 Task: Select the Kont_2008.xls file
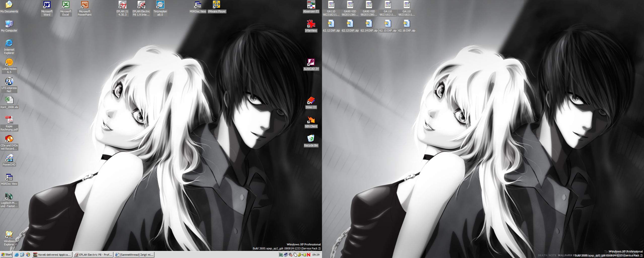coord(9,103)
